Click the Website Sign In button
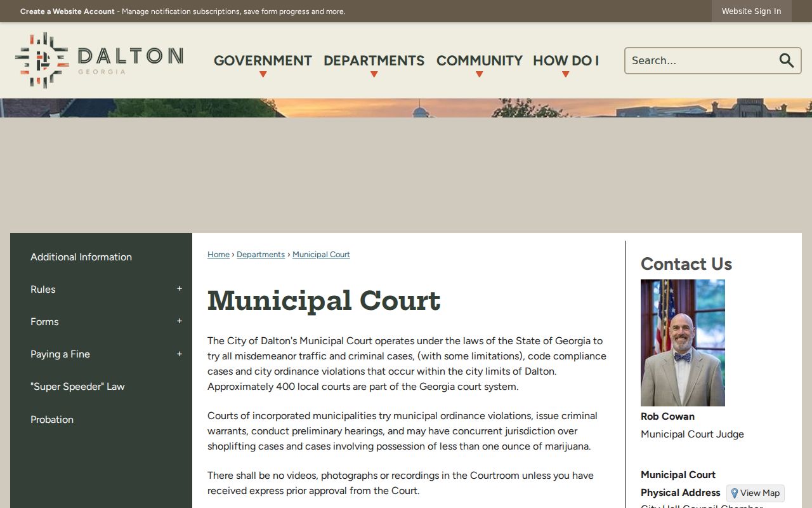This screenshot has height=508, width=812. point(751,11)
